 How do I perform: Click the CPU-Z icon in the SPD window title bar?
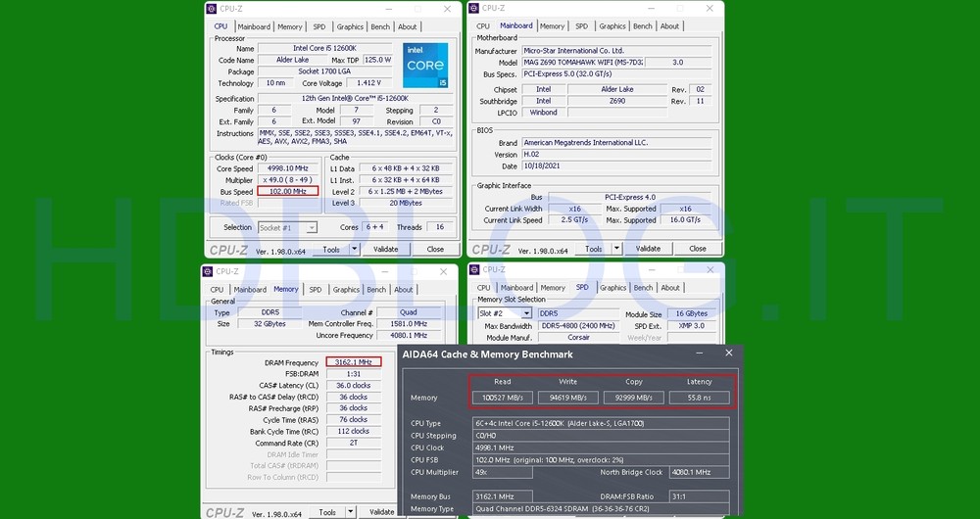(474, 270)
